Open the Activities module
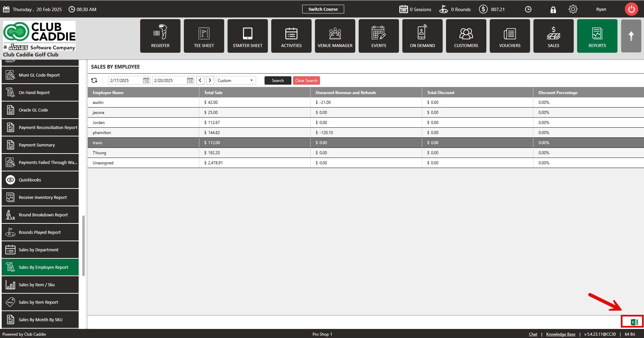The image size is (644, 338). (x=291, y=36)
